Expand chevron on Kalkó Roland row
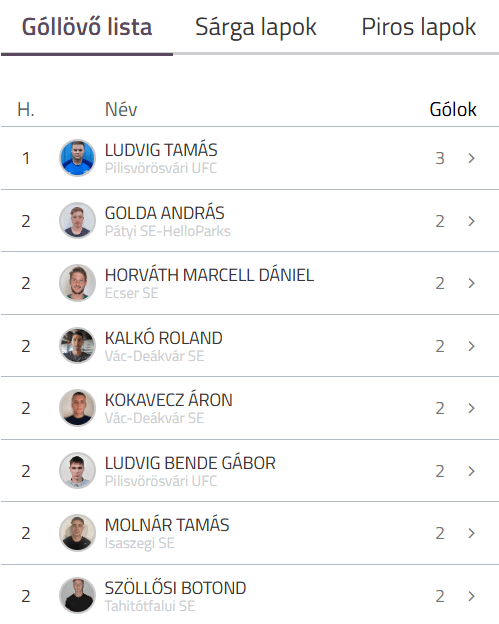499x624 pixels. point(472,346)
